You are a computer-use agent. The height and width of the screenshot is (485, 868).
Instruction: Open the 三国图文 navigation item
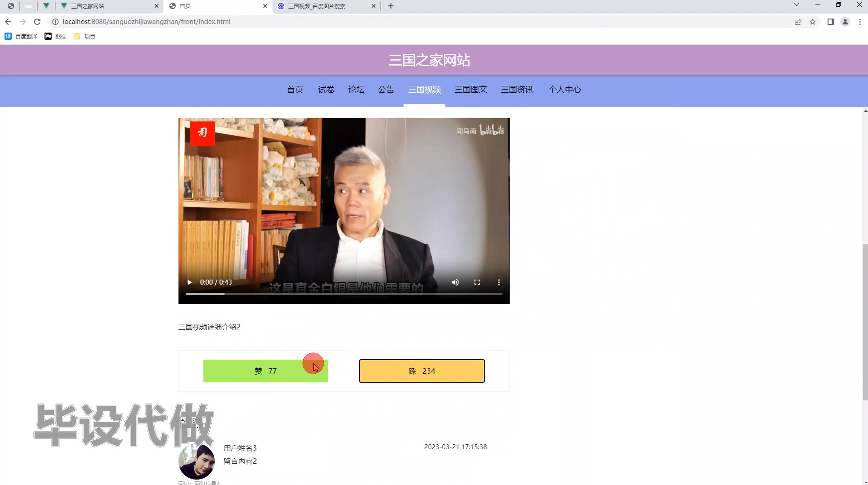471,90
